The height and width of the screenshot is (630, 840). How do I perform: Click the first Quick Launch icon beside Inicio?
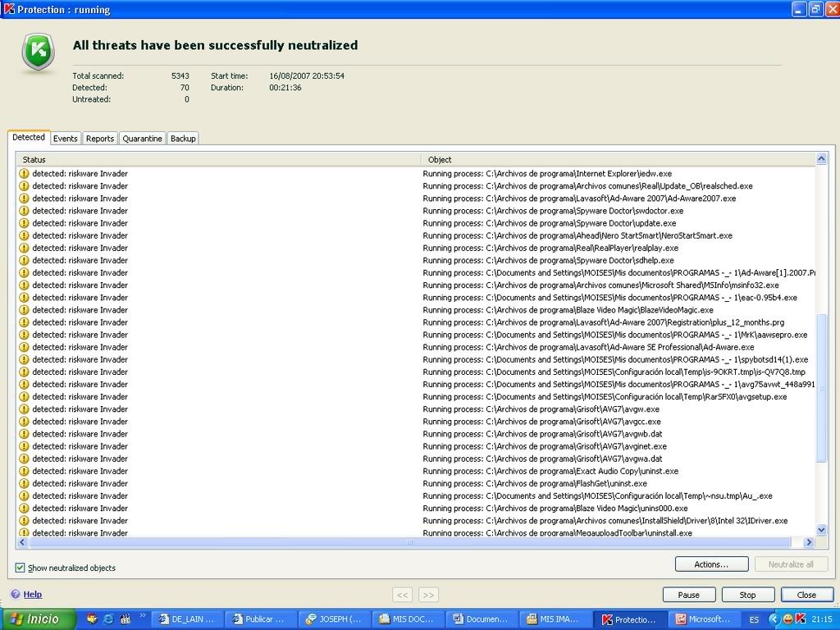click(x=91, y=619)
